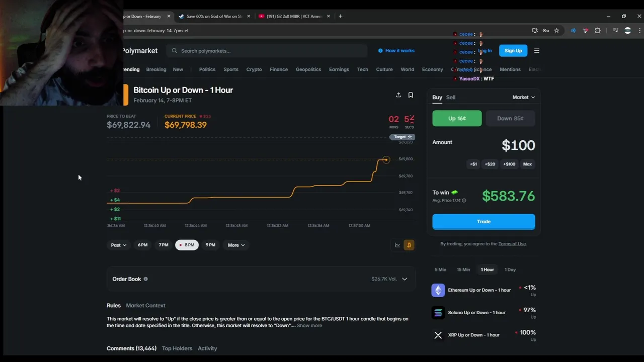Switch to the Rules tab
Screen dimensions: 644x362
click(x=114, y=305)
